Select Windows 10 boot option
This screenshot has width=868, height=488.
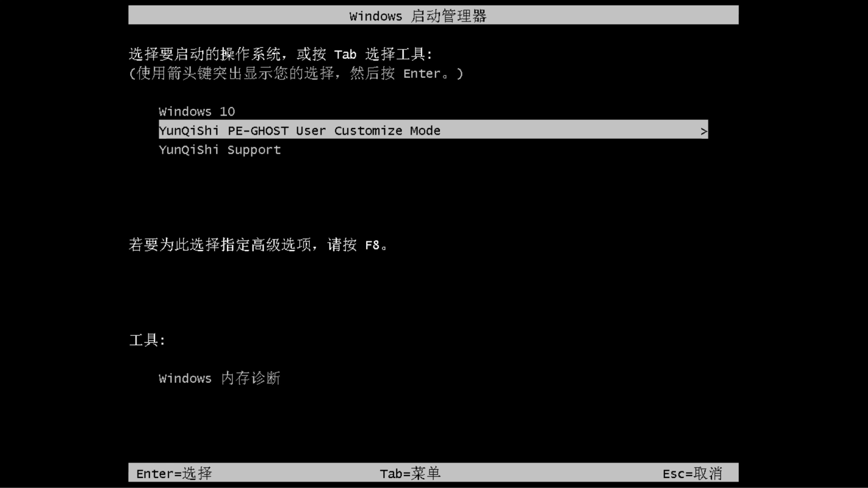[197, 111]
